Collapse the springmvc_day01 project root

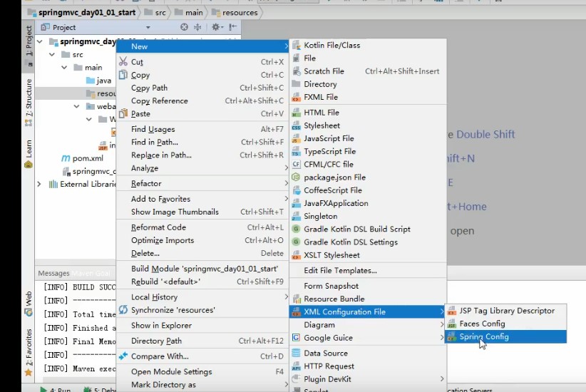click(40, 42)
